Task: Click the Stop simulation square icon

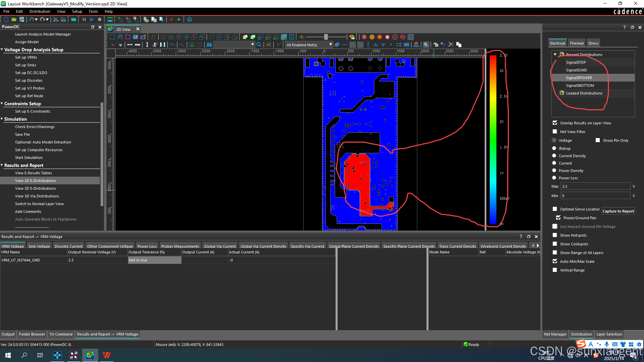Action: [x=100, y=19]
